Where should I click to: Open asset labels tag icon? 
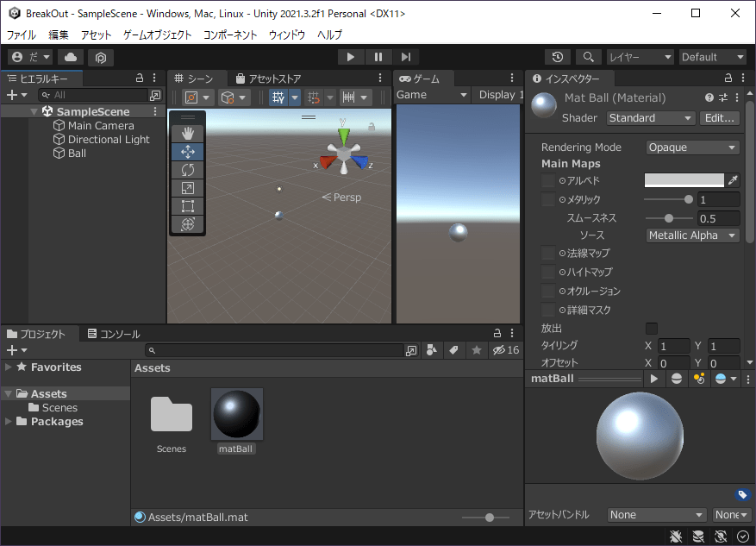[x=742, y=494]
